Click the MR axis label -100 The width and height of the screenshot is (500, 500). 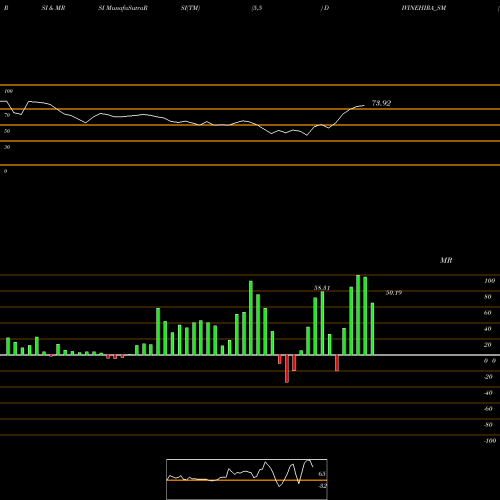490,441
